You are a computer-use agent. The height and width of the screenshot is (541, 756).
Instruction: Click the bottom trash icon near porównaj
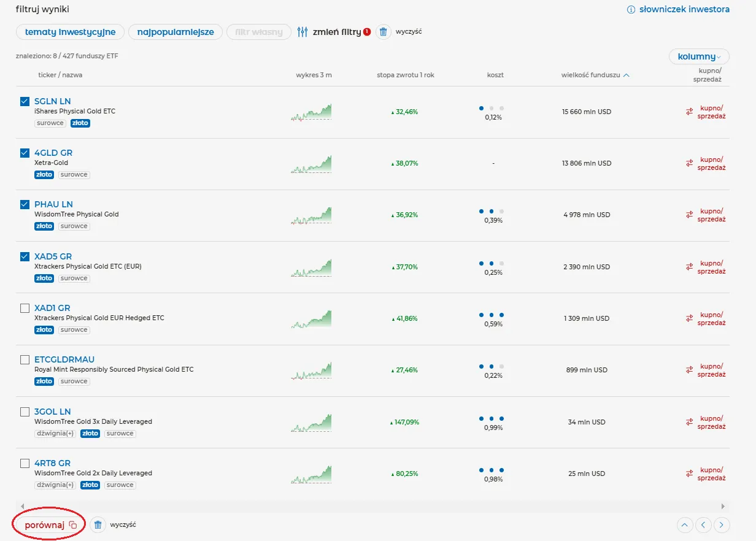pyautogui.click(x=98, y=525)
